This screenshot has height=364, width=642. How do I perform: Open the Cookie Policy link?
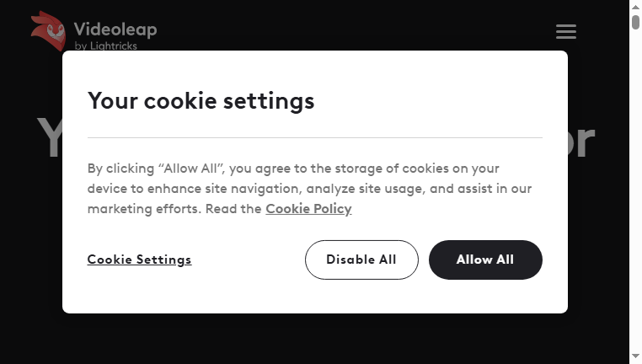pos(308,209)
